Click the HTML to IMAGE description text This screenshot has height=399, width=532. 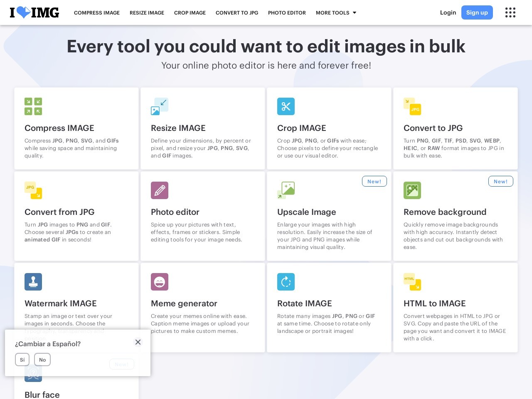coord(455,327)
